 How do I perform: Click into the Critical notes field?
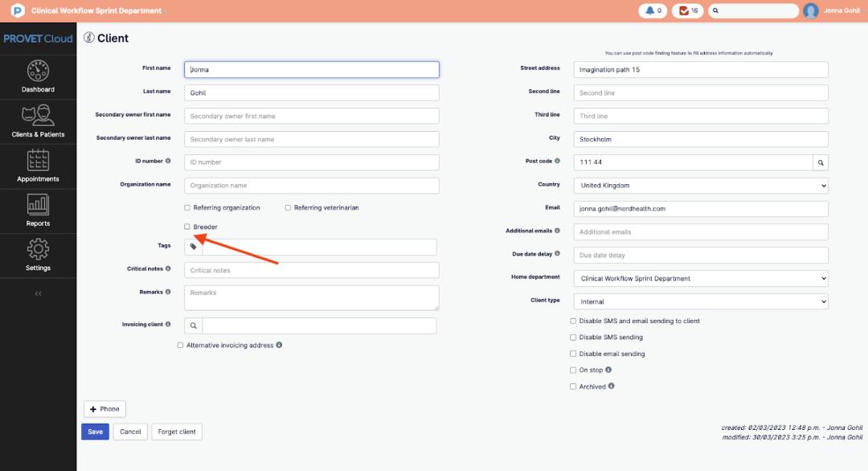pyautogui.click(x=312, y=271)
